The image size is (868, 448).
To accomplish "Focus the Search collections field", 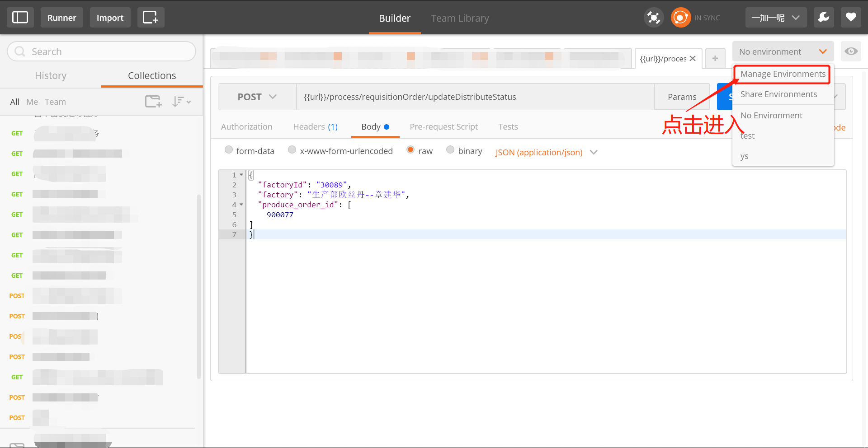I will [x=101, y=51].
